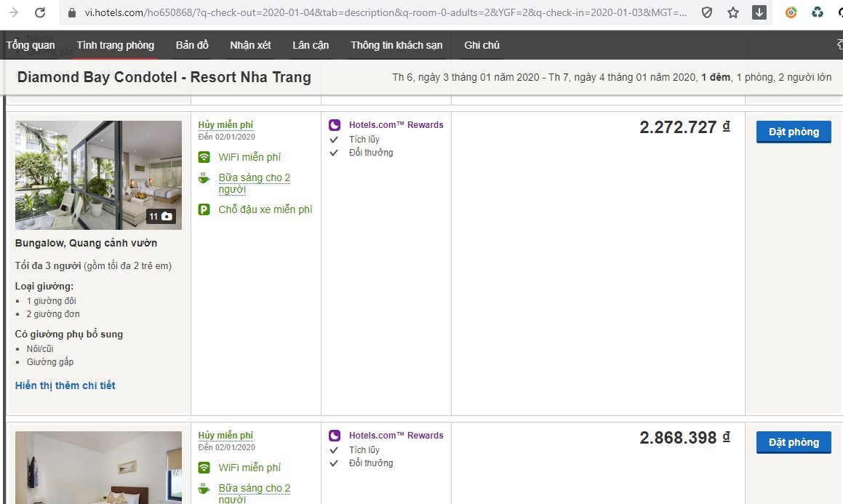Click the orange circular extension icon
Image resolution: width=843 pixels, height=504 pixels.
[x=791, y=12]
